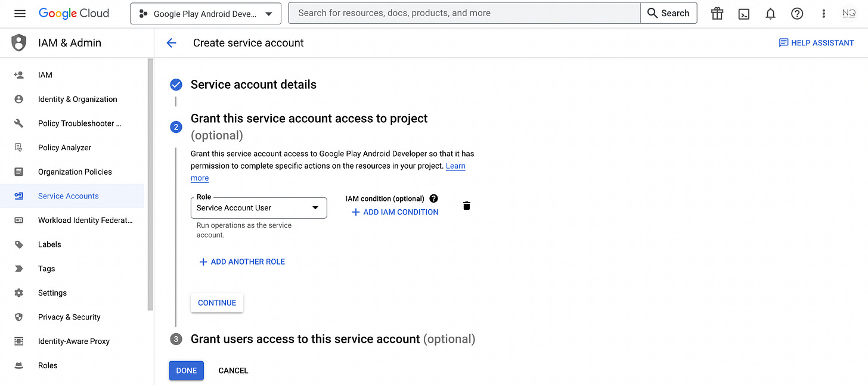Click the DONE button
868x385 pixels.
[186, 371]
